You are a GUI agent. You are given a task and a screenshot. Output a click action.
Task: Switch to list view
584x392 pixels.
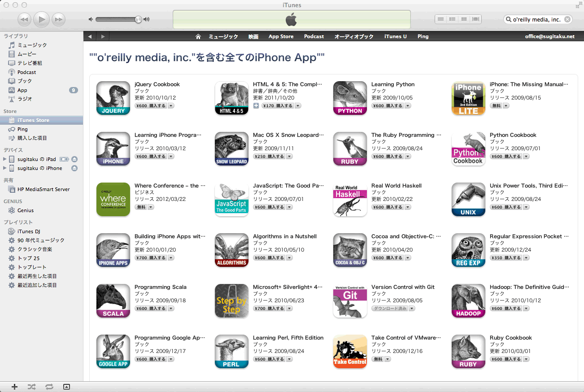(x=441, y=19)
